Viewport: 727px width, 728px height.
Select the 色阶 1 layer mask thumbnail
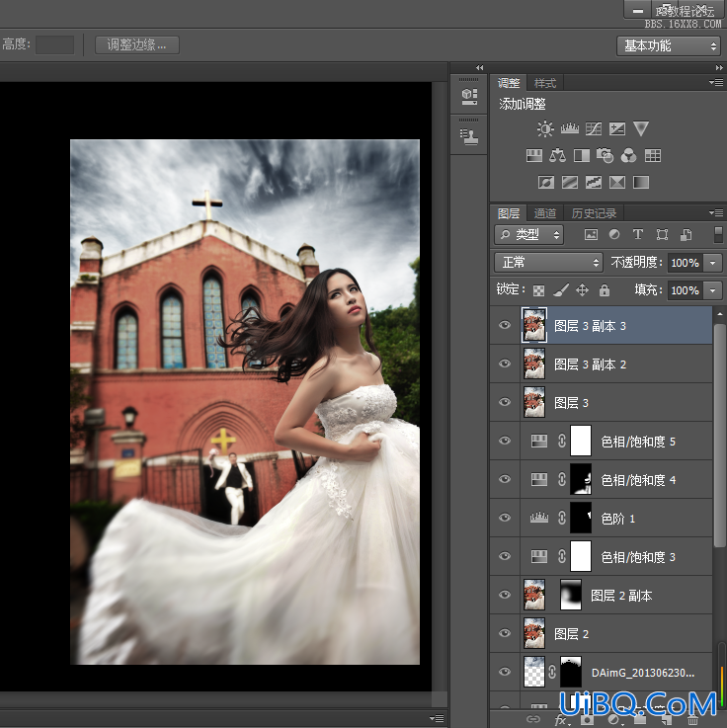pos(581,518)
